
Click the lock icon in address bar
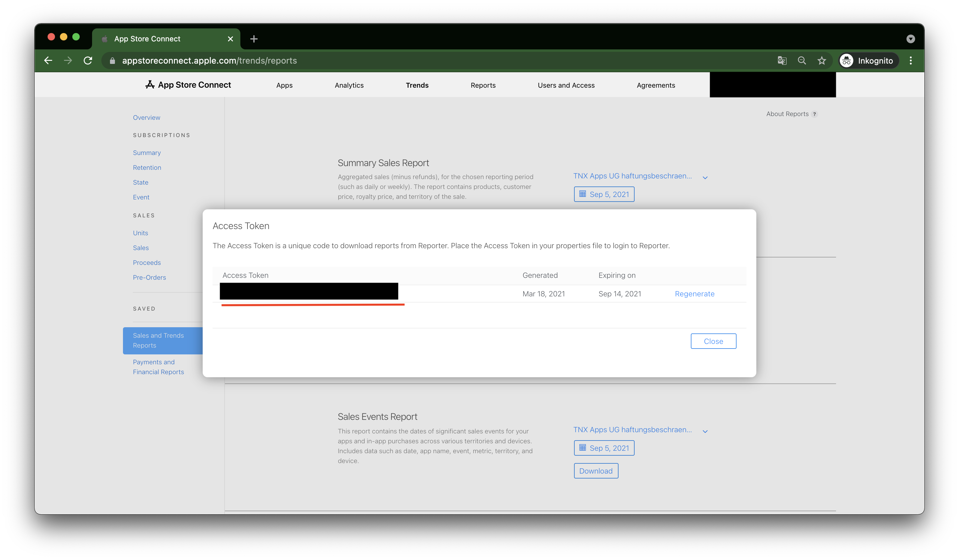point(112,61)
